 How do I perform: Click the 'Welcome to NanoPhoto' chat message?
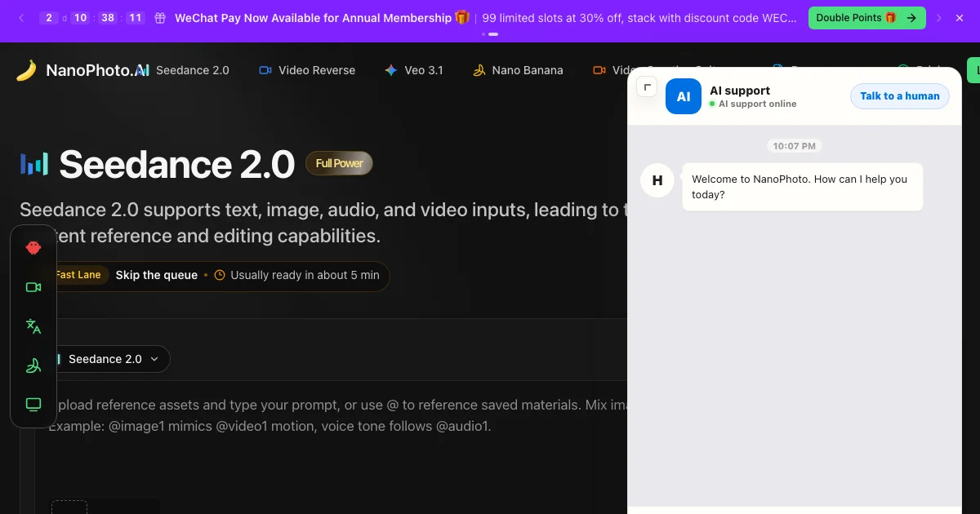coord(802,187)
